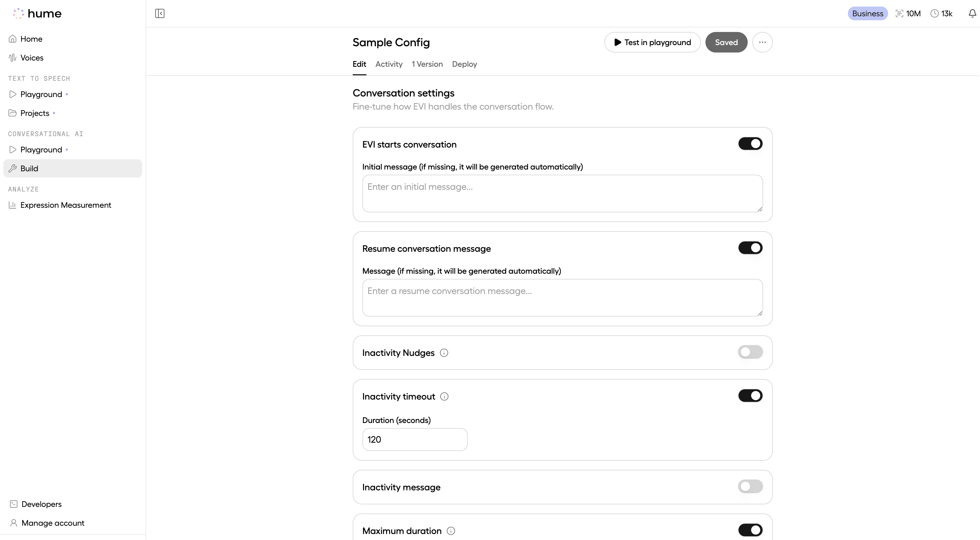980x540 pixels.
Task: Click the Duration seconds input field
Action: (x=414, y=439)
